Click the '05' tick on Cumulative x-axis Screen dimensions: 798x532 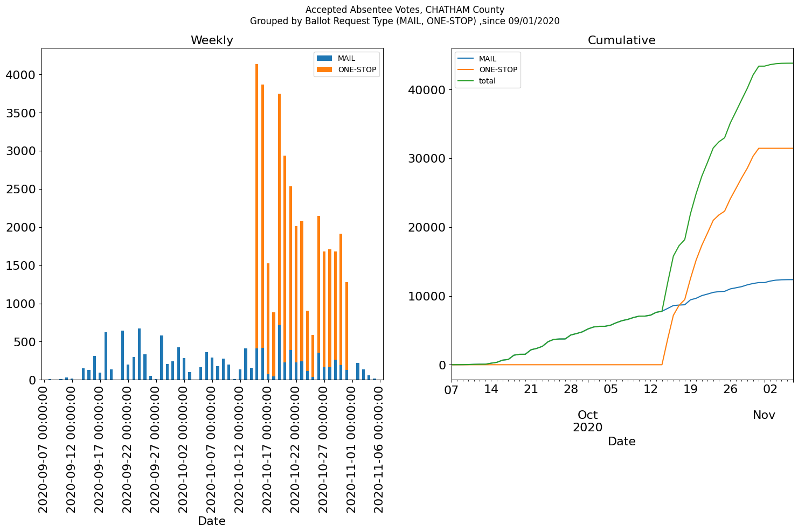coord(610,389)
